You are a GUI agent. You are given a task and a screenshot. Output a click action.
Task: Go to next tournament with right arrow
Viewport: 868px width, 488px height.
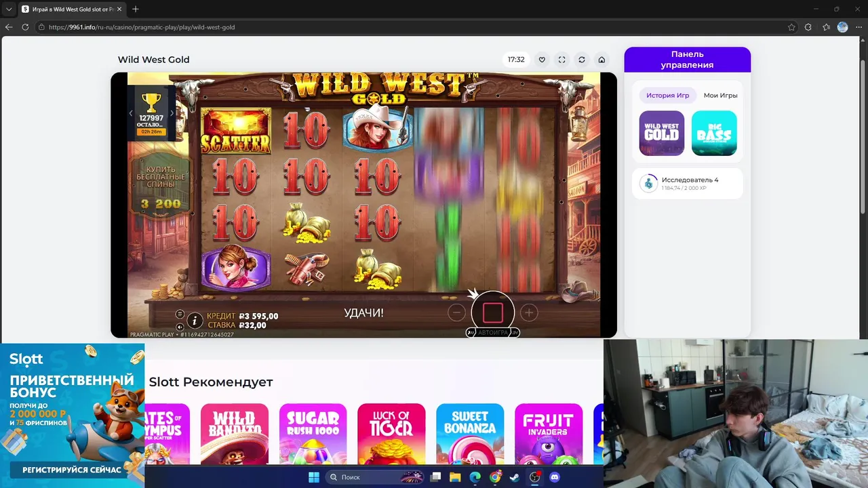(172, 113)
